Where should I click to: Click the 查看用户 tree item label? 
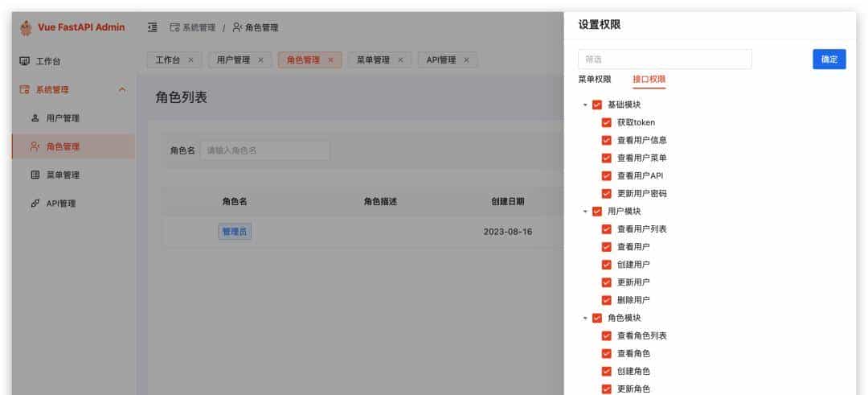633,246
